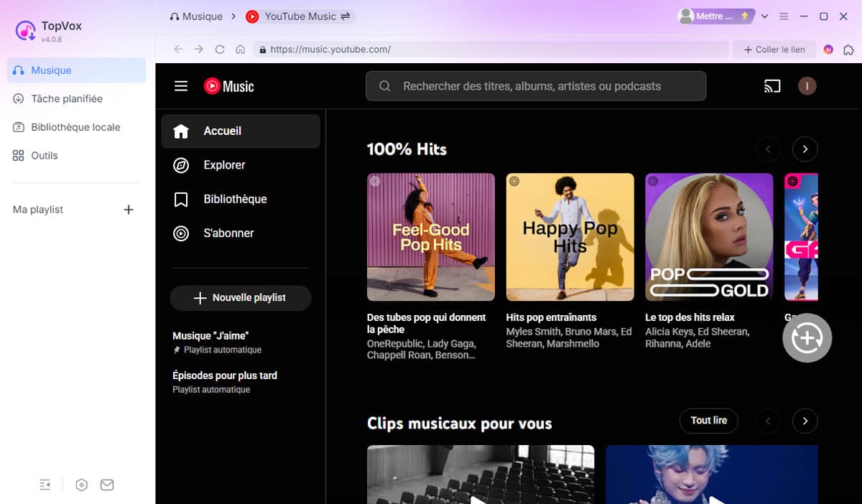Click the Mettre à niveau upgrade button

click(715, 16)
